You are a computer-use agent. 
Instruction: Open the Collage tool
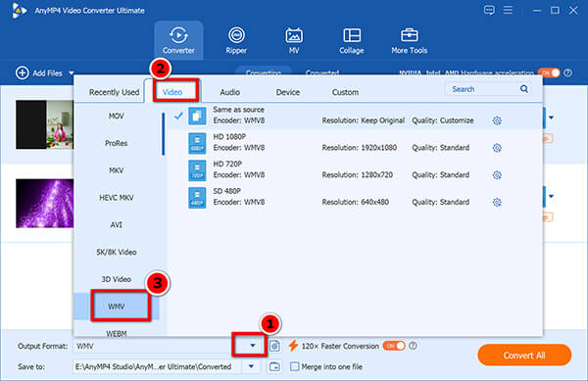click(352, 40)
